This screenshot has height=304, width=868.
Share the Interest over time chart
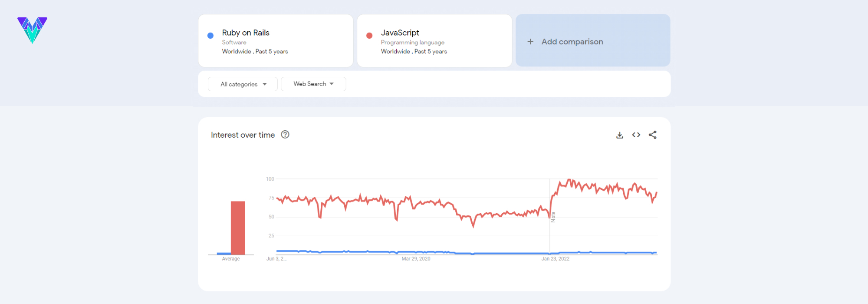pyautogui.click(x=652, y=135)
